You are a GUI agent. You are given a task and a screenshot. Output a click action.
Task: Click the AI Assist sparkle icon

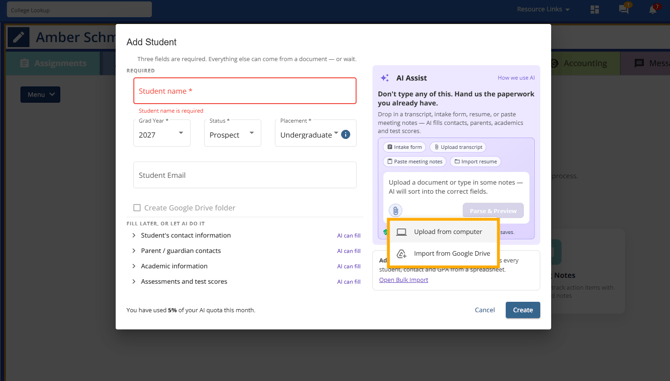pos(385,78)
